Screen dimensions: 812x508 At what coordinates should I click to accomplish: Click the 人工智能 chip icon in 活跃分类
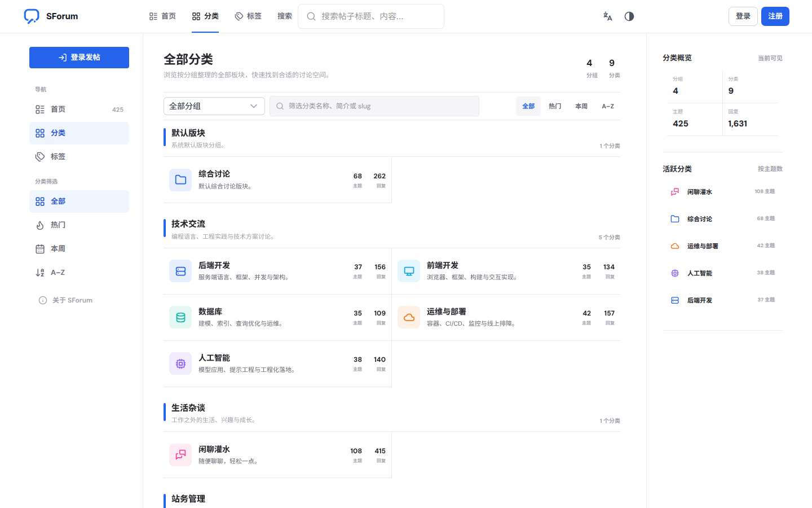pos(675,273)
